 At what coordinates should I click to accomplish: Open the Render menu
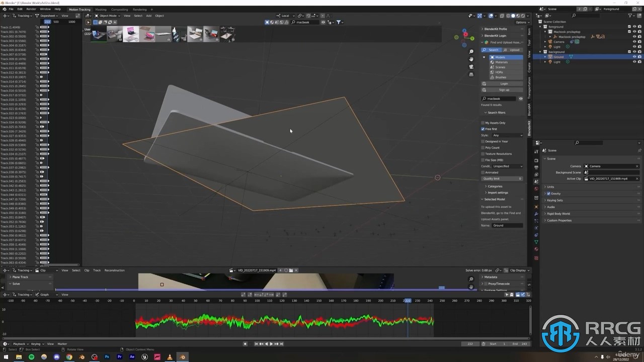coord(31,9)
